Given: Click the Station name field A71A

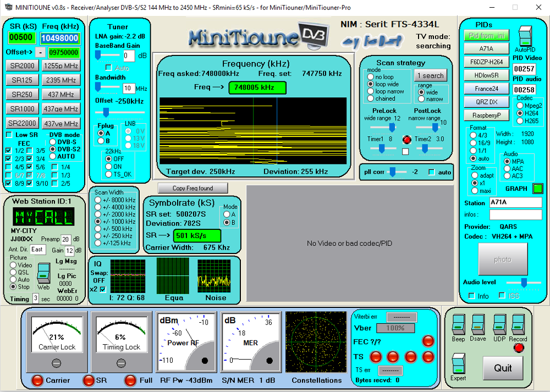Looking at the screenshot, I should (x=516, y=202).
